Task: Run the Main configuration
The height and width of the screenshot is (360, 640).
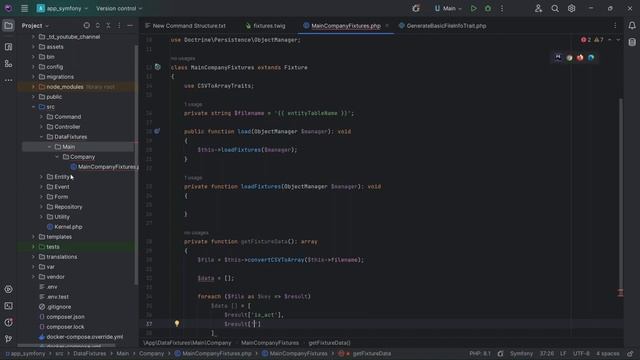Action: pos(473,8)
